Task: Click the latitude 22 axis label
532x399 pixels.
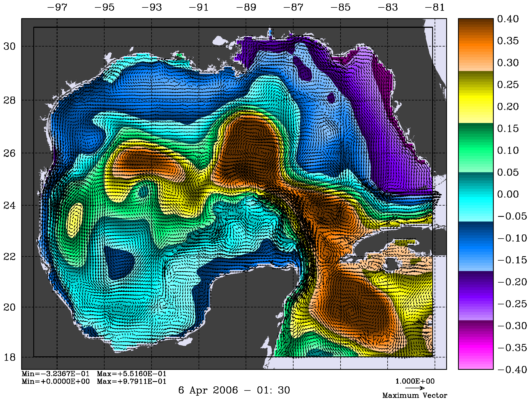Action: tap(10, 257)
